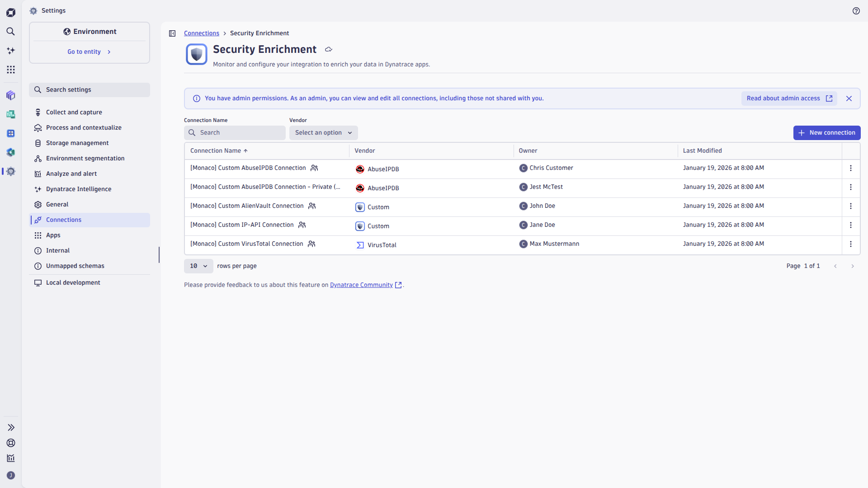Click the help icon at top right
868x488 pixels.
856,10
